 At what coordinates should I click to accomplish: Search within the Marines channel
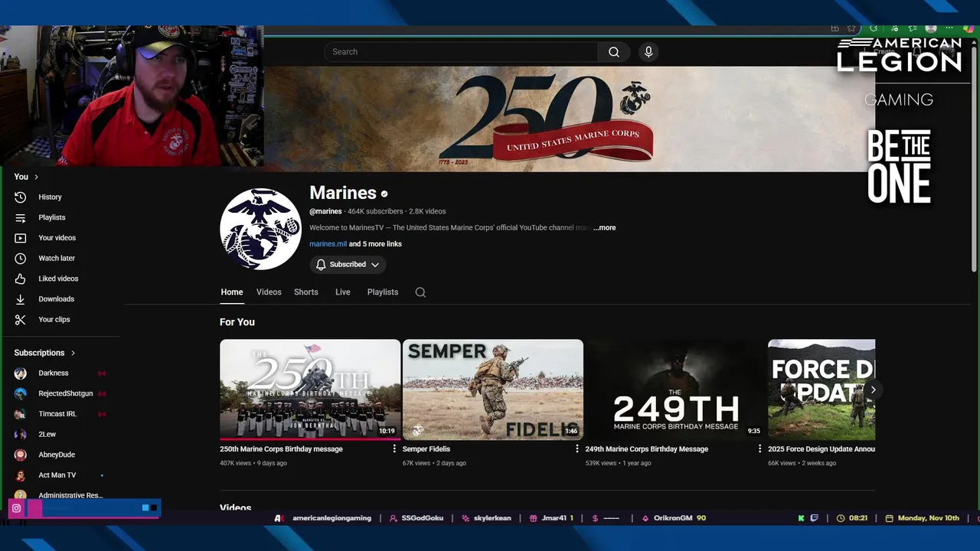pyautogui.click(x=420, y=292)
